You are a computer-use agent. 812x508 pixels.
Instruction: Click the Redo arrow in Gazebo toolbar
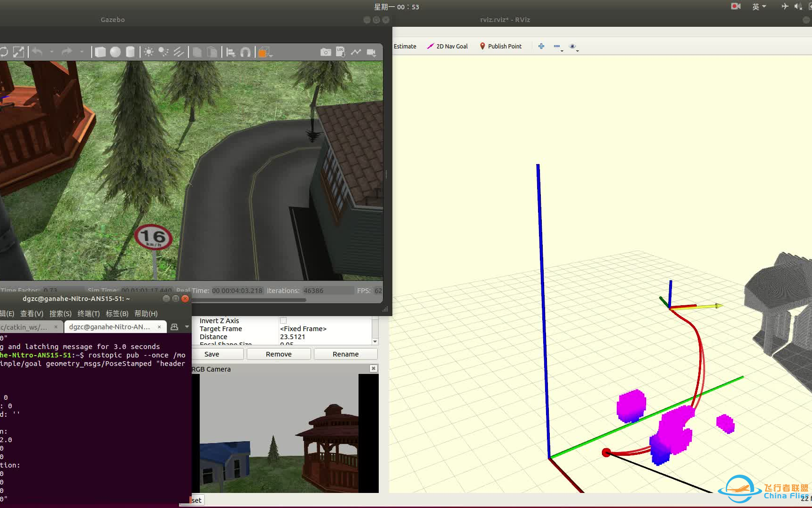(67, 52)
